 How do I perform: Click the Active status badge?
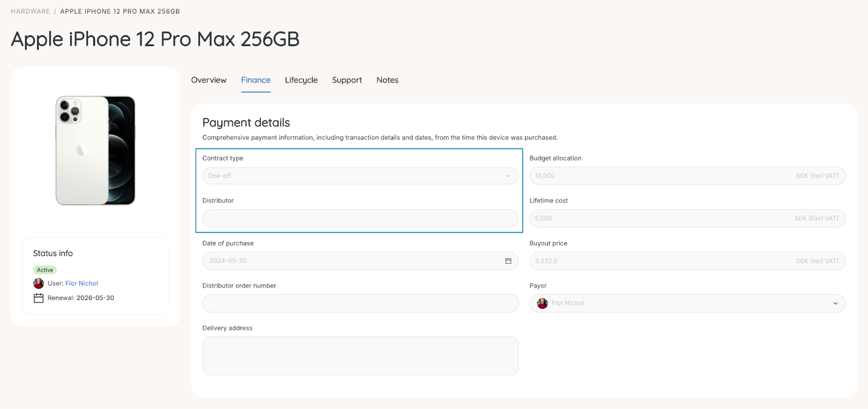[x=45, y=270]
